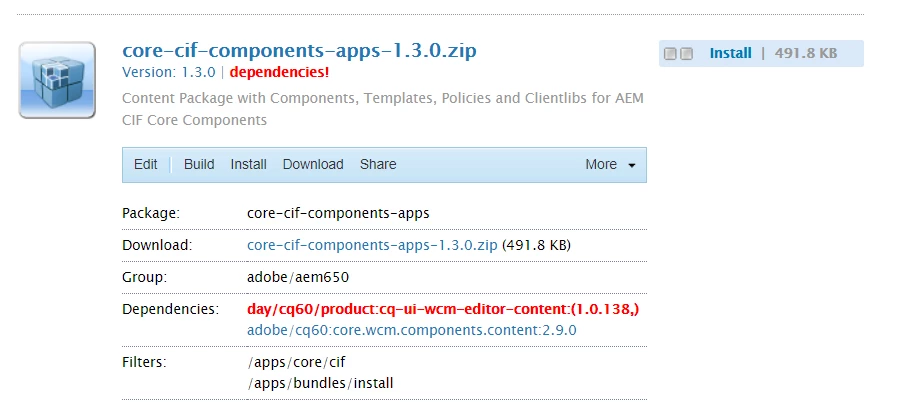898x419 pixels.
Task: Click the 491.8 KB size in badge
Action: click(806, 53)
